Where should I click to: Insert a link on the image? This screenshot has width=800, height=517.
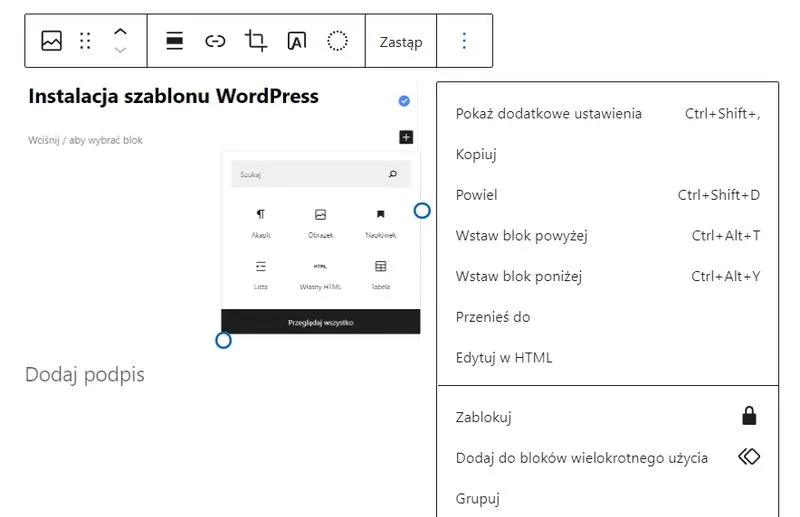pyautogui.click(x=215, y=41)
